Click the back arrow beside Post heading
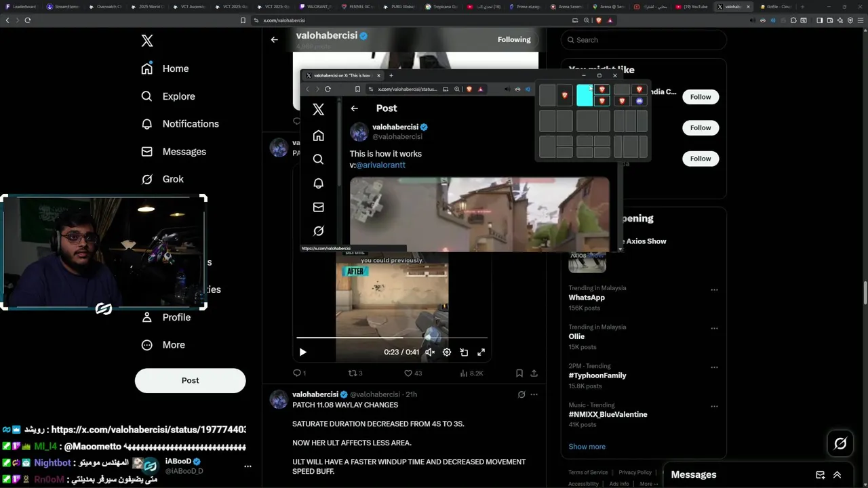Viewport: 868px width, 488px height. tap(354, 108)
